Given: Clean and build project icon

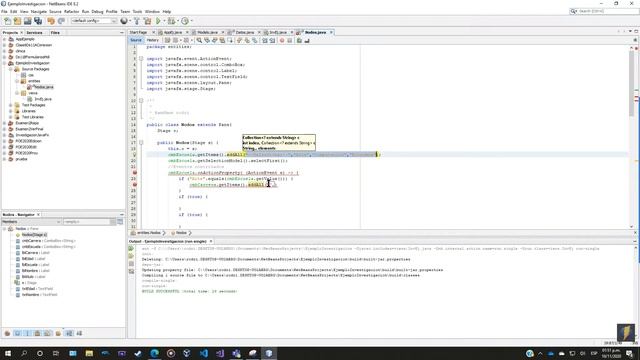Looking at the screenshot, I should coord(147,21).
